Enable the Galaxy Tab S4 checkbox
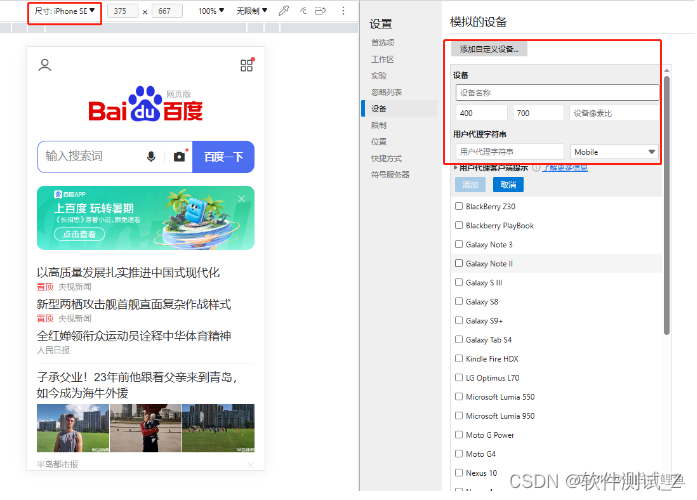 coord(459,340)
